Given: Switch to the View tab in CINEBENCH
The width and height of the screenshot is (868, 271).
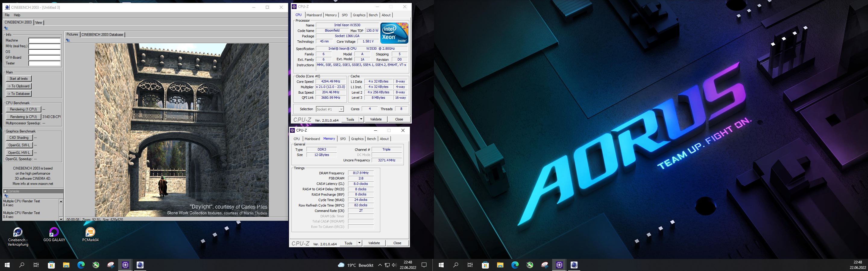Looking at the screenshot, I should (x=39, y=23).
